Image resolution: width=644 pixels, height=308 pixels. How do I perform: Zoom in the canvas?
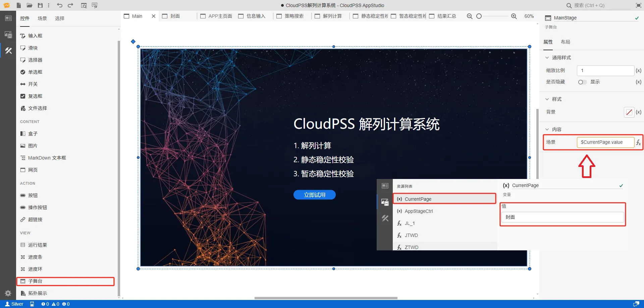tap(514, 16)
